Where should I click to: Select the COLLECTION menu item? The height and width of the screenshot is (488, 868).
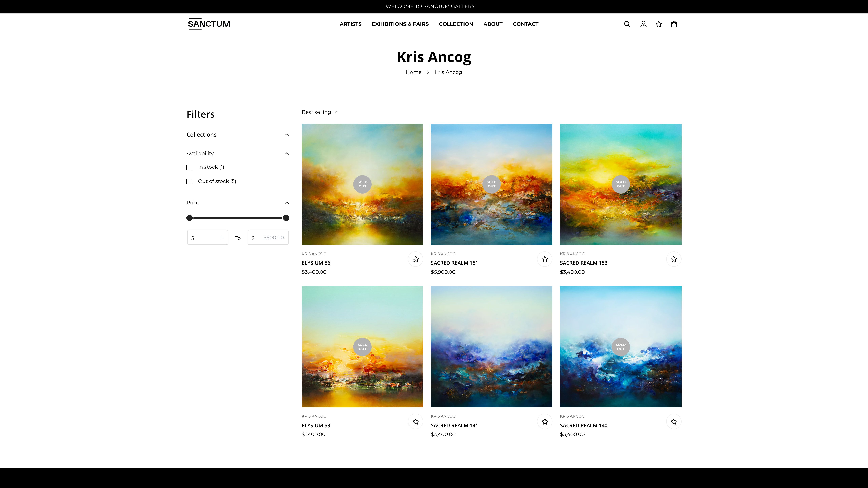[x=456, y=24]
